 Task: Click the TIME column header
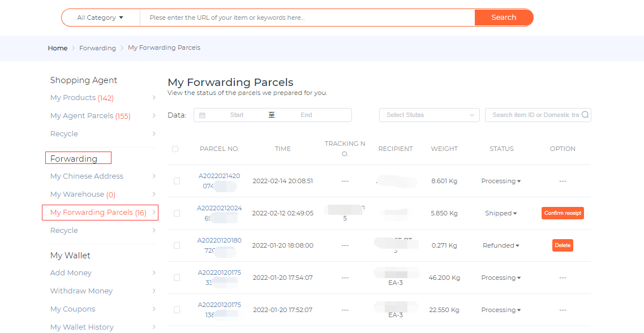coord(282,149)
